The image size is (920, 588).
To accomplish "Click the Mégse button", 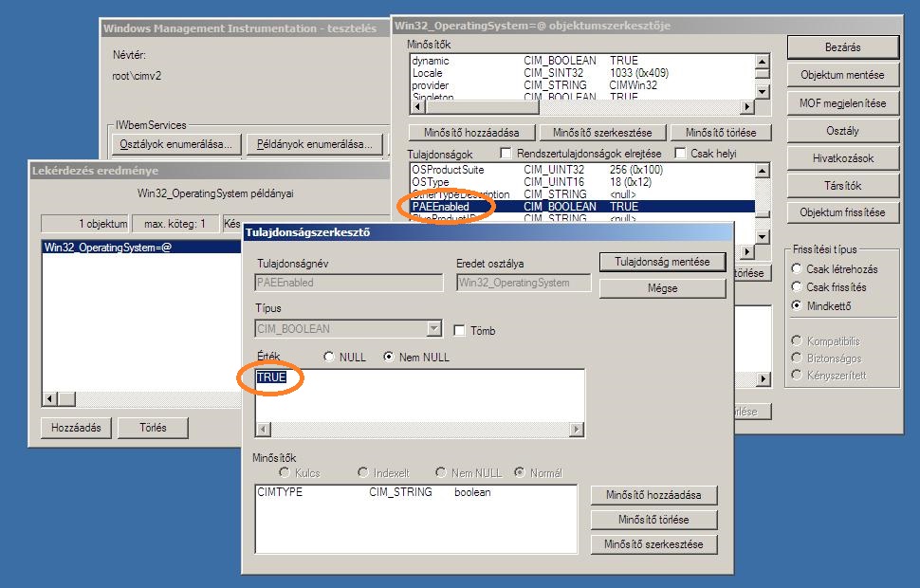I will [x=662, y=288].
